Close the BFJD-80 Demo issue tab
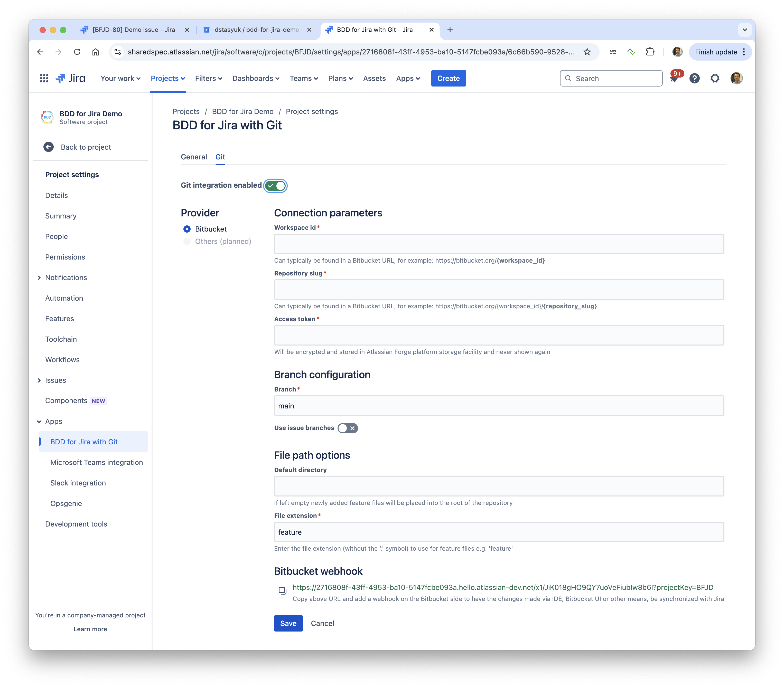The width and height of the screenshot is (784, 688). click(187, 30)
